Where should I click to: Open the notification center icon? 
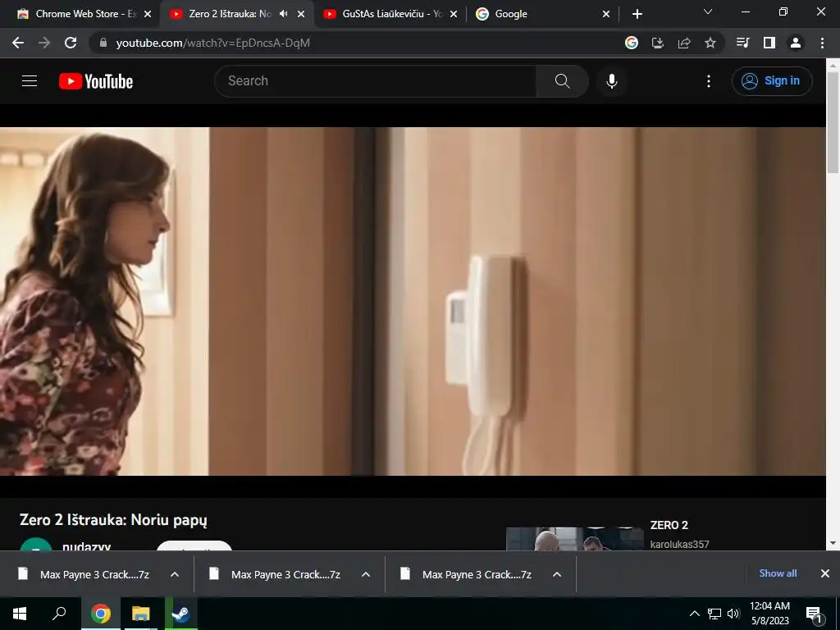coord(815,614)
